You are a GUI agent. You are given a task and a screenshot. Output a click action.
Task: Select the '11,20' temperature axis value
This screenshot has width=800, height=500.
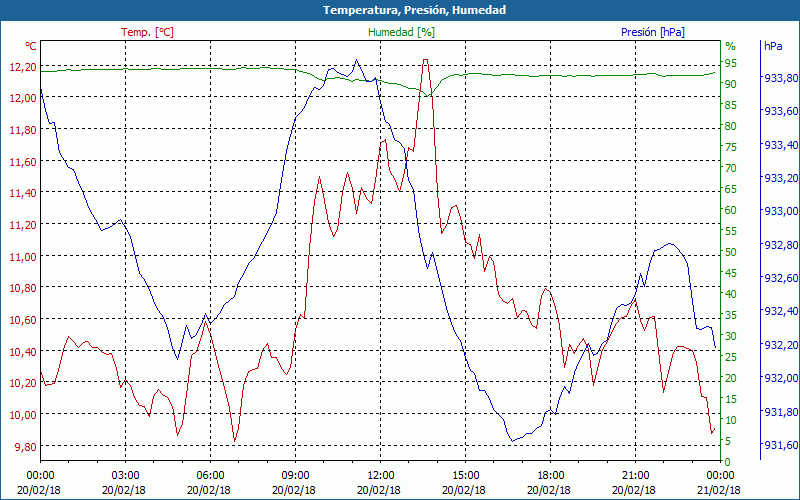pyautogui.click(x=23, y=224)
